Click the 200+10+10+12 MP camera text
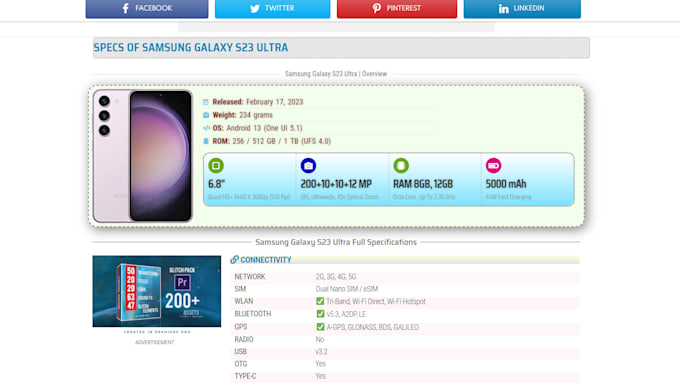 (x=336, y=184)
